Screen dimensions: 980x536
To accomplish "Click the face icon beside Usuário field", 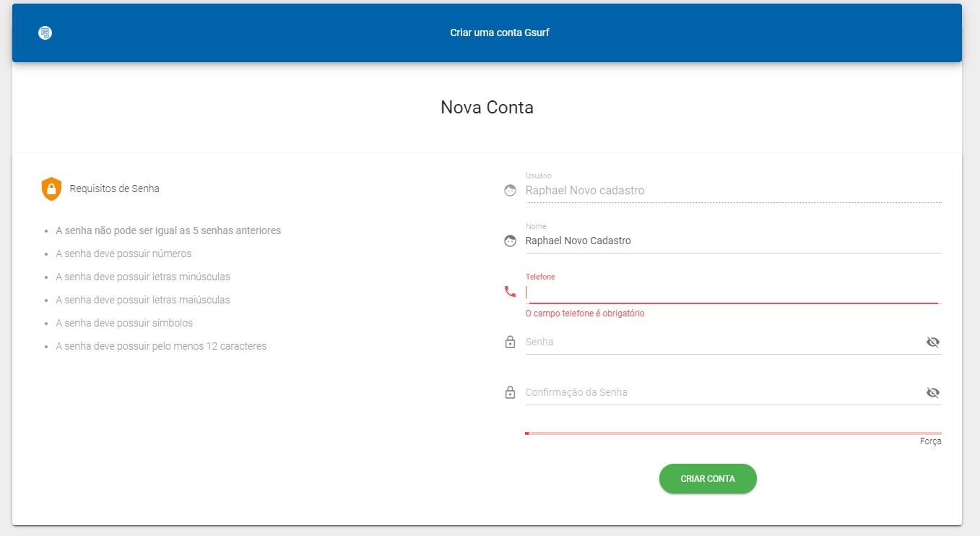I will (x=510, y=191).
